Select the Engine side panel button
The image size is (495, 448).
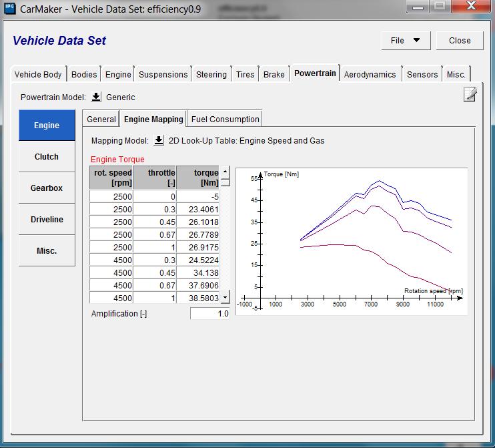(47, 125)
